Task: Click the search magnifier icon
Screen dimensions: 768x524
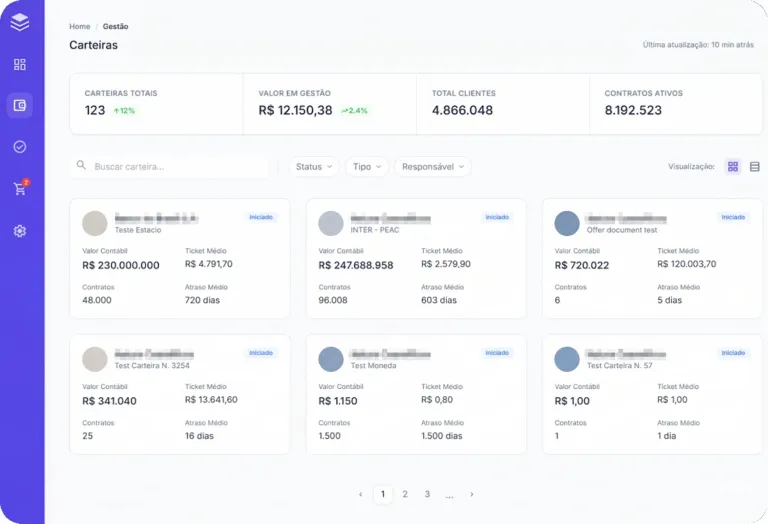Action: [81, 165]
